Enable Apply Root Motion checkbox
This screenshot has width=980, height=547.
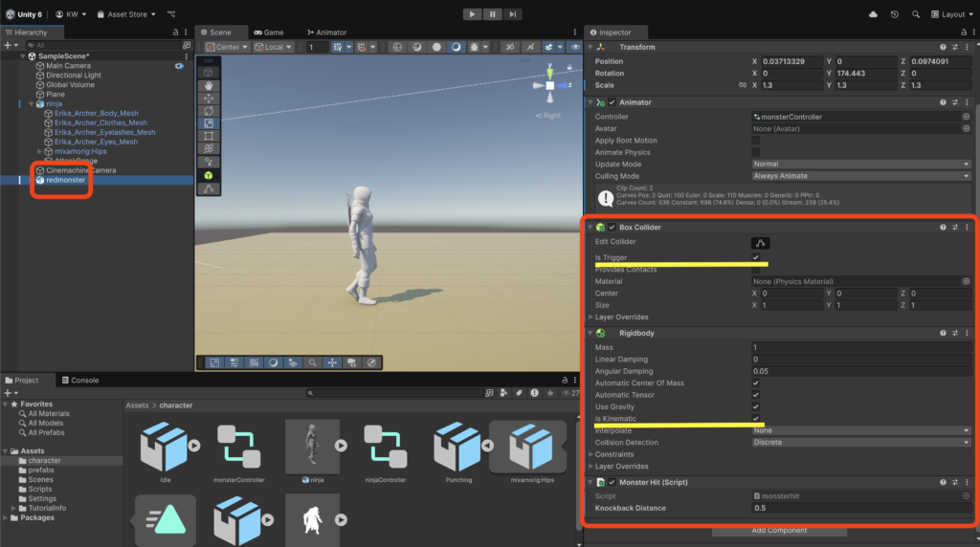pyautogui.click(x=756, y=141)
